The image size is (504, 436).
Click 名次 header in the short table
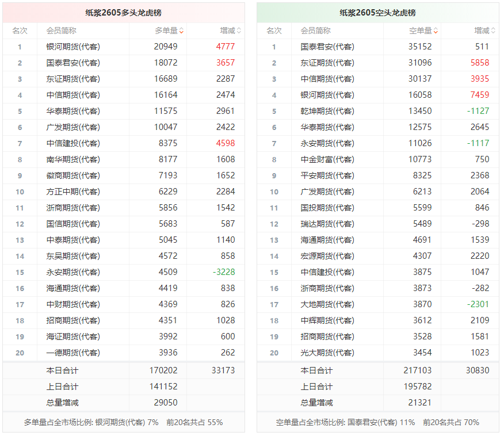[274, 31]
